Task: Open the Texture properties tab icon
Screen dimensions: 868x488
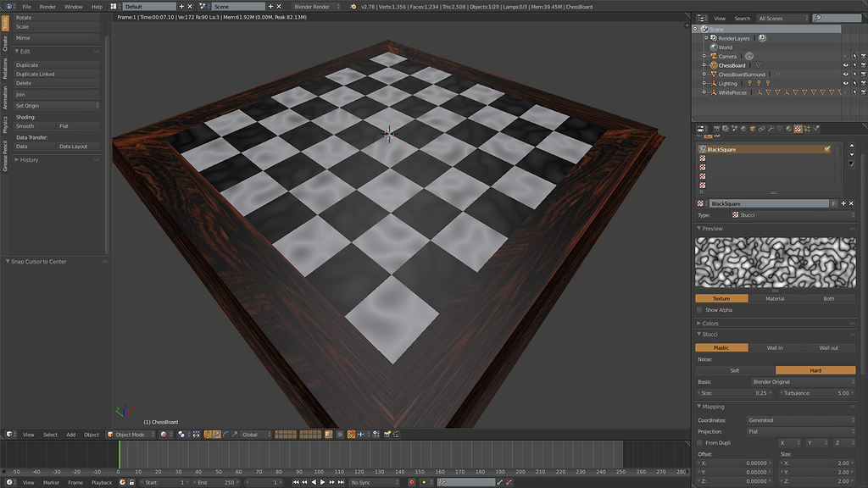Action: click(x=798, y=129)
